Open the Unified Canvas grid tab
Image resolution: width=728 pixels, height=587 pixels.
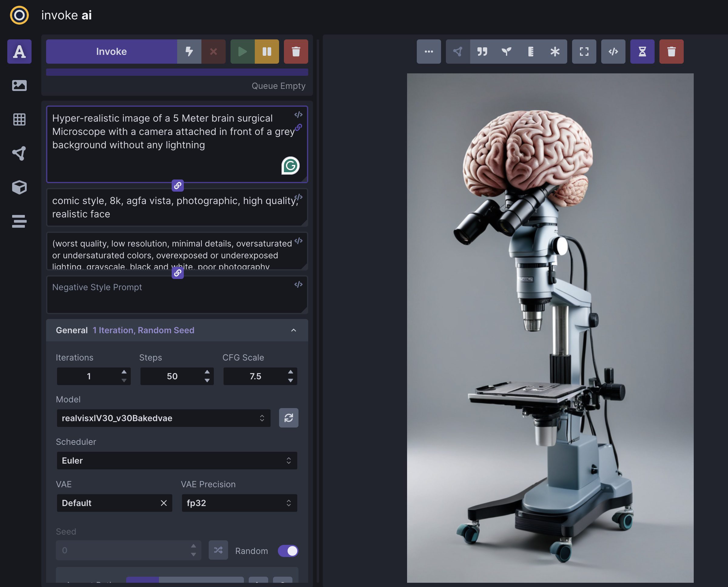(19, 119)
